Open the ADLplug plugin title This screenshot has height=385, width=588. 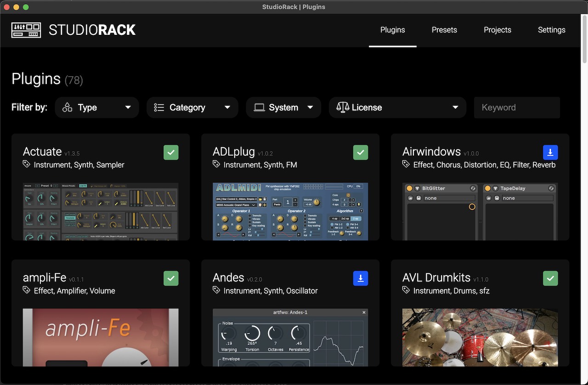point(234,151)
